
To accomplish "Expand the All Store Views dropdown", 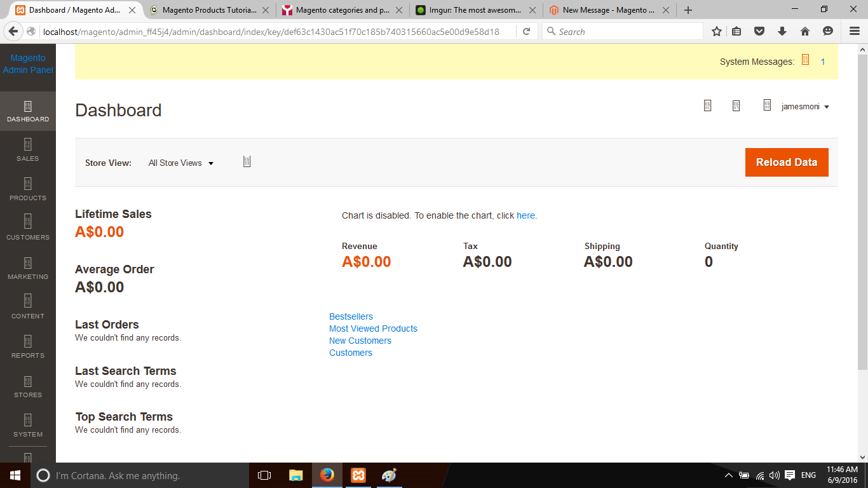I will (x=181, y=163).
